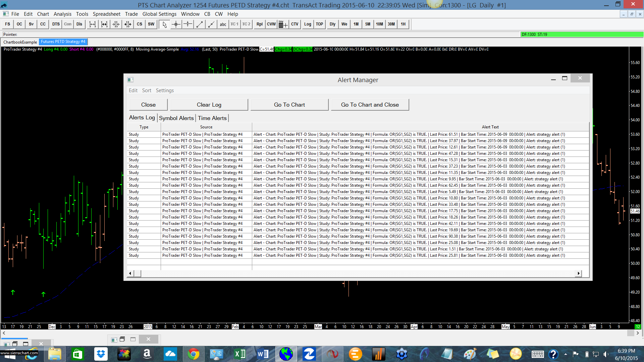Click the trade window grid icon

[283, 24]
